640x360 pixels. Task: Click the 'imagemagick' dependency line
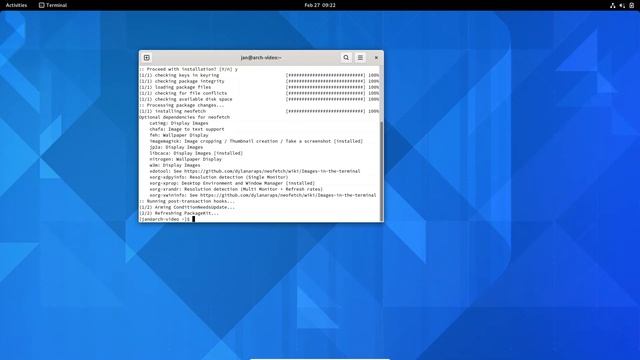[256, 141]
